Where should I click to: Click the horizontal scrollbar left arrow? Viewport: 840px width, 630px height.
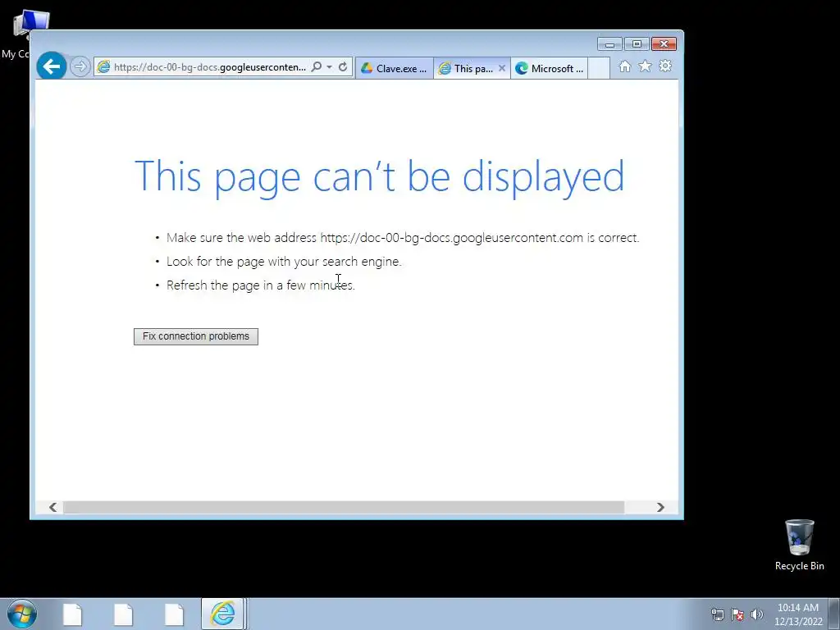53,507
